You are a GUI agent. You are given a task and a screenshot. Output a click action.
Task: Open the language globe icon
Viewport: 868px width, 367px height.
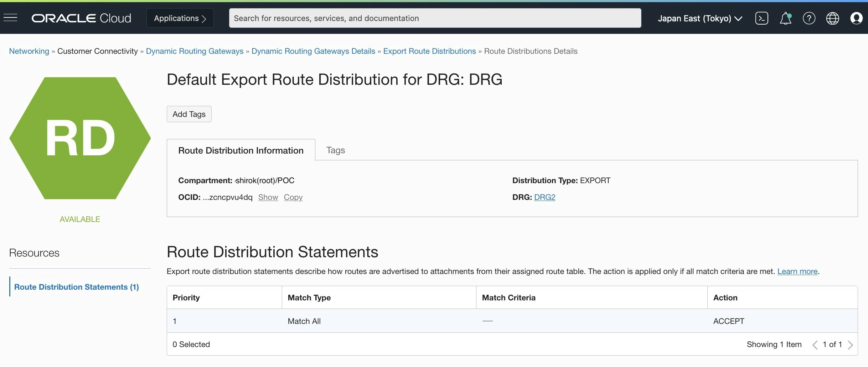coord(832,18)
